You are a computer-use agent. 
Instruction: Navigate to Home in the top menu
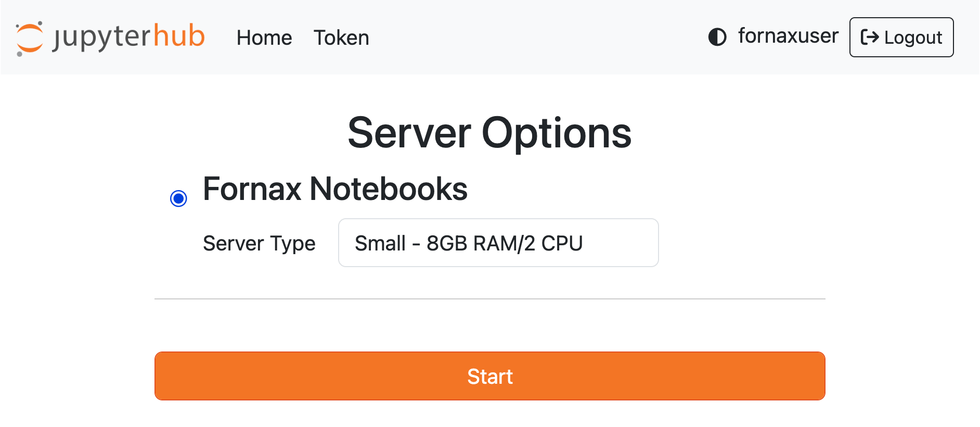(x=264, y=37)
